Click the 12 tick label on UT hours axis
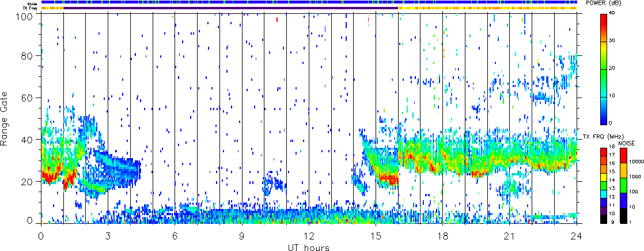The image size is (644, 251). 309,236
